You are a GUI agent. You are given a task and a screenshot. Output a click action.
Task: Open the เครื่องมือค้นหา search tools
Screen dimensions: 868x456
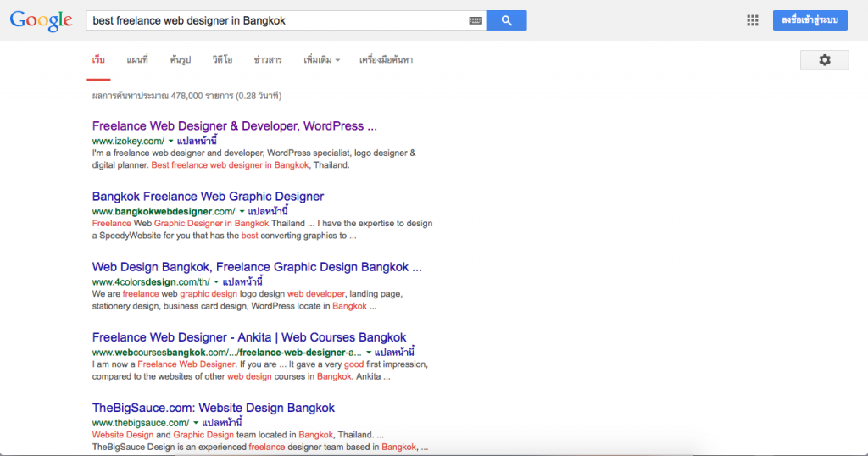(386, 60)
